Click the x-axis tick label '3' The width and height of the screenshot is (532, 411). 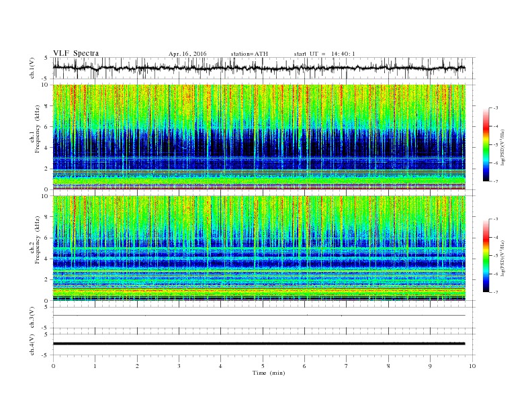179,366
